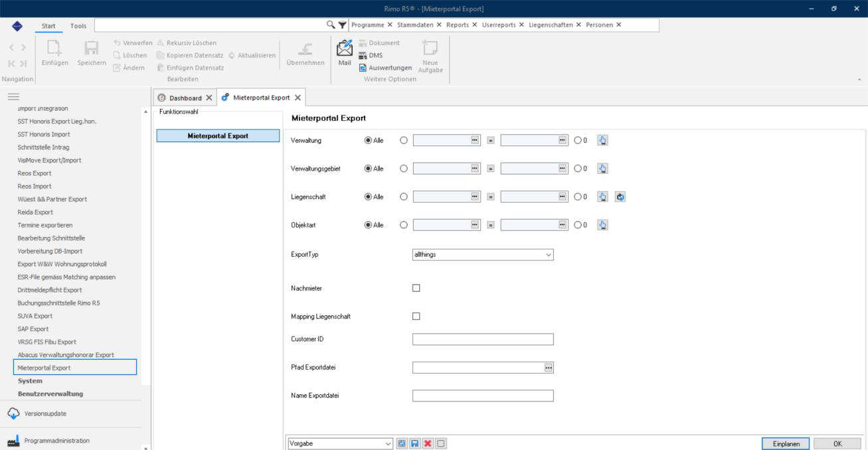Select Alle radio for Verwaltungsgebiet
This screenshot has height=450, width=868.
[x=369, y=169]
